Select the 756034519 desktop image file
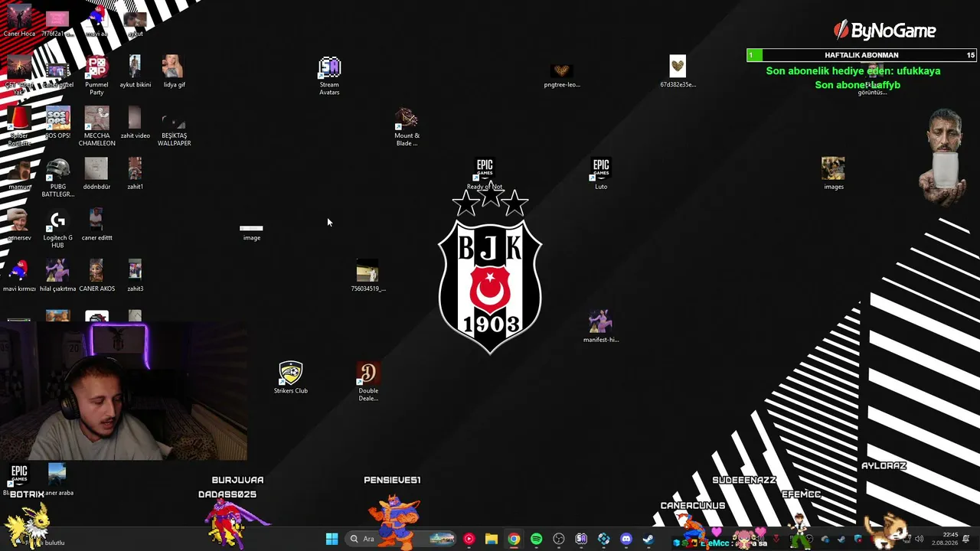Viewport: 980px width, 551px height. tap(368, 276)
